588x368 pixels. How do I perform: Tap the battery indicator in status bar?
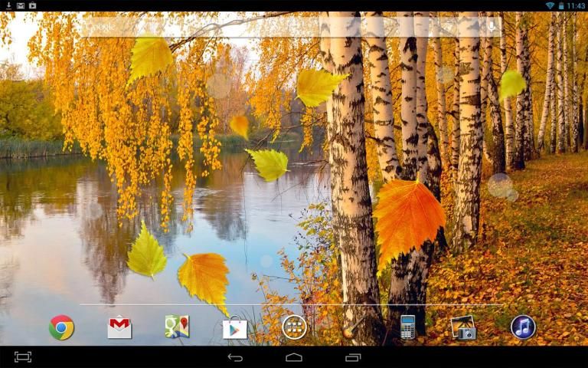pyautogui.click(x=561, y=5)
